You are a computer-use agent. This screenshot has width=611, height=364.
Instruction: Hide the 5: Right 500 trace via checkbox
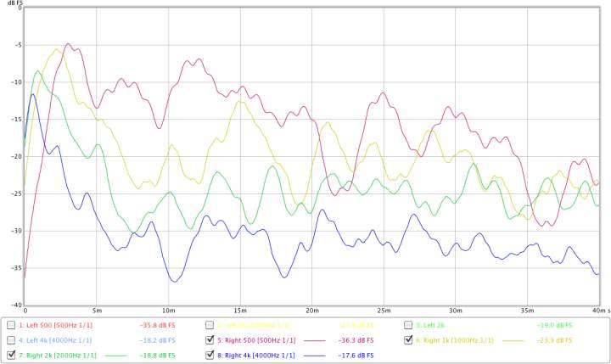click(x=210, y=340)
